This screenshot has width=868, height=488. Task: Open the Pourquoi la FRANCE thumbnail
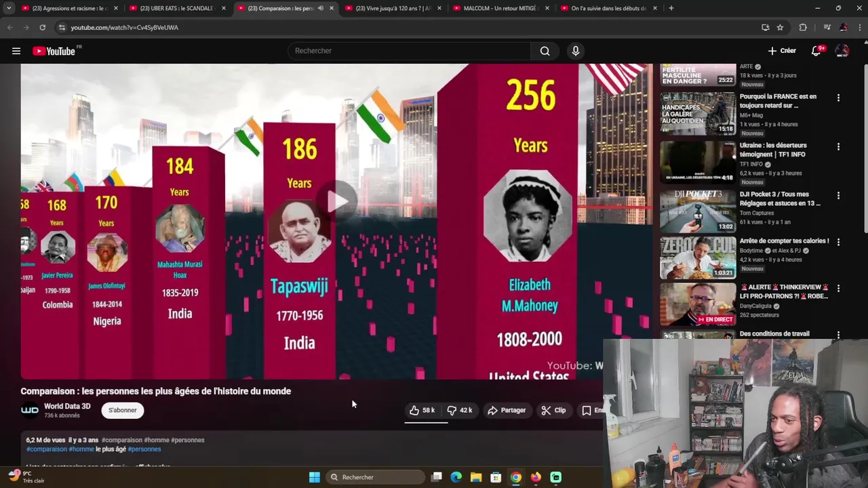698,114
